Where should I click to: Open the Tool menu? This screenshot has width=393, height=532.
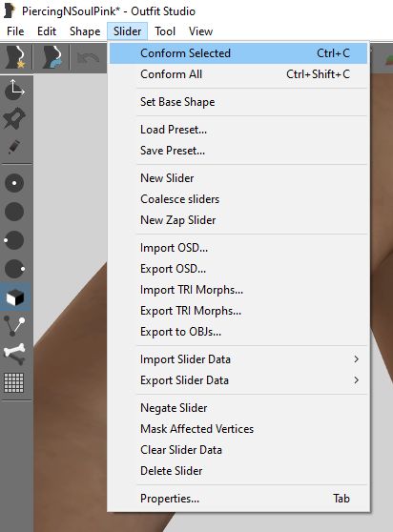tap(165, 31)
